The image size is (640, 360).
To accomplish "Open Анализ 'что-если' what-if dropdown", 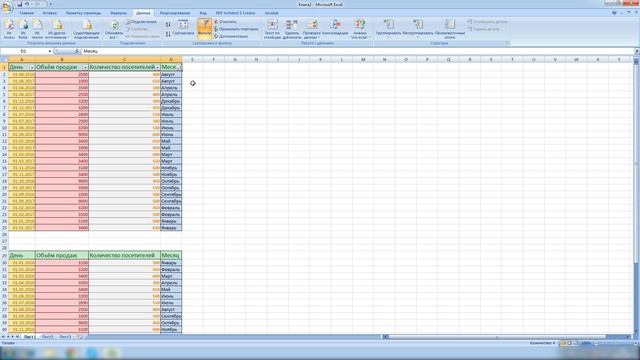I will 360,29.
